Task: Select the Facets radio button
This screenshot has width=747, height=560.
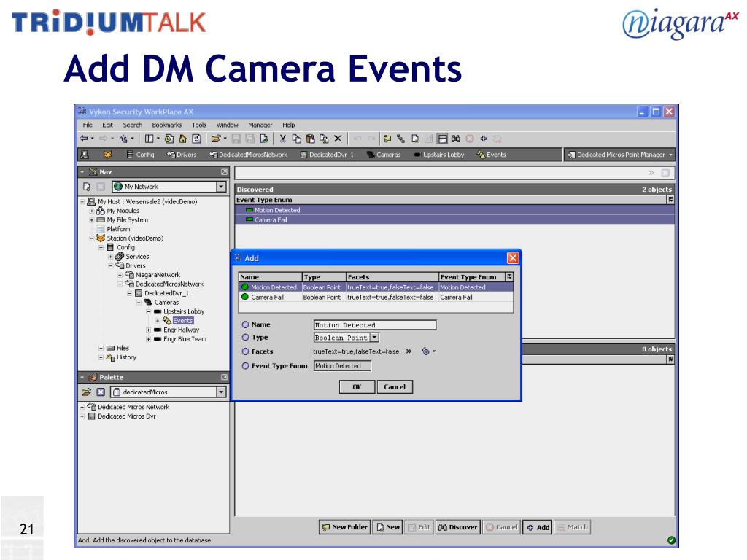Action: click(x=245, y=351)
